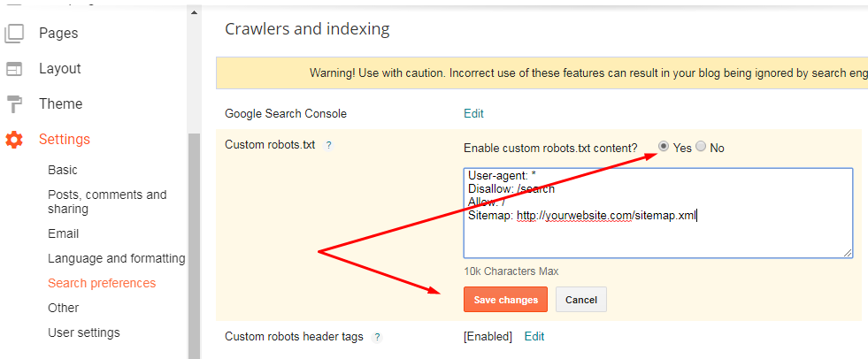Viewport: 868px width, 359px height.
Task: Open Posts, comments and sharing settings
Action: (x=107, y=202)
